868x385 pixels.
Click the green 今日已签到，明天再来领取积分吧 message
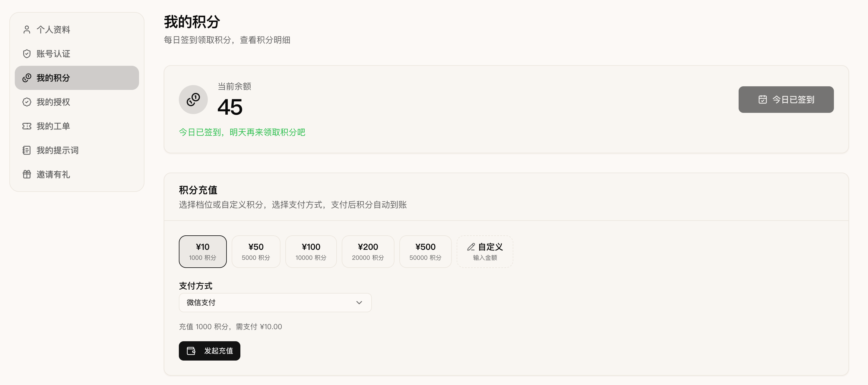point(242,132)
